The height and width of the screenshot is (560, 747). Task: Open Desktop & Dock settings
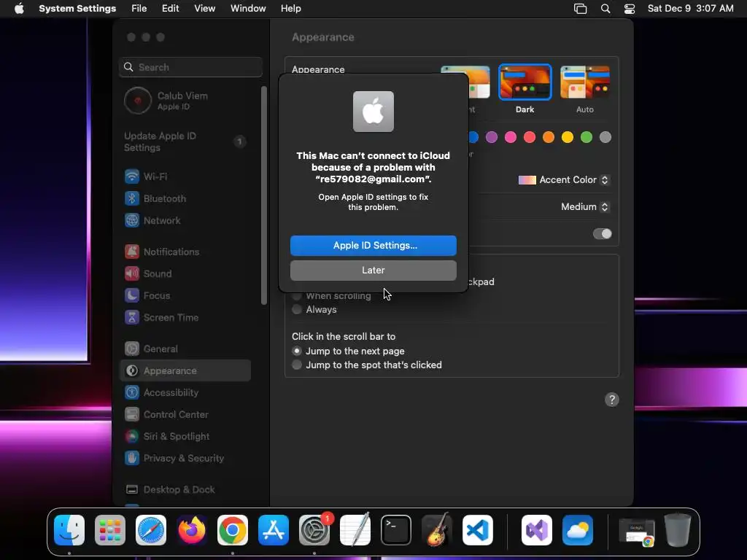[x=186, y=489]
